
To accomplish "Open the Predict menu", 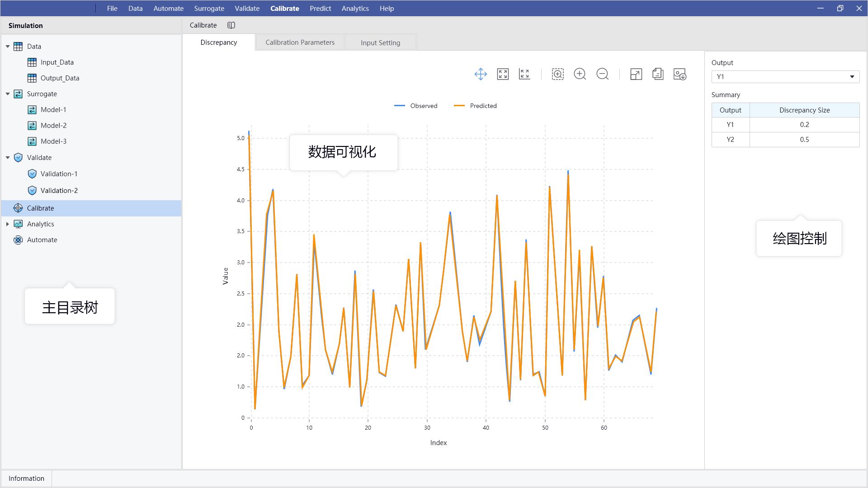I will pyautogui.click(x=320, y=8).
